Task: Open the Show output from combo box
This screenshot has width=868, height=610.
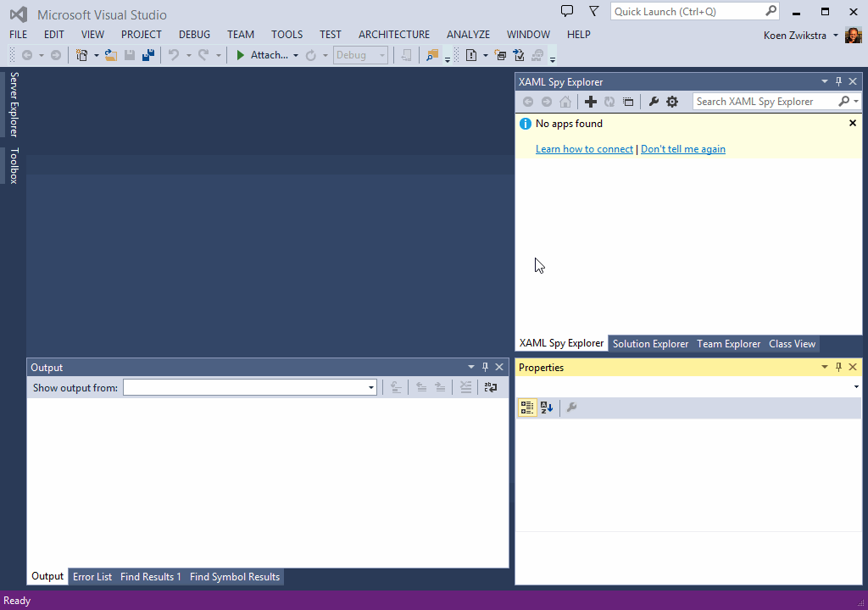Action: pos(250,387)
